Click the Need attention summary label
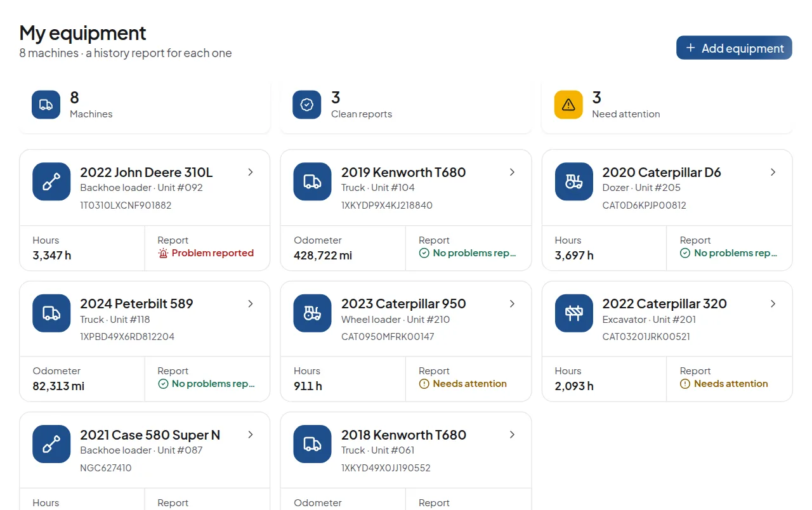Screen dimensions: 812x510 click(625, 114)
